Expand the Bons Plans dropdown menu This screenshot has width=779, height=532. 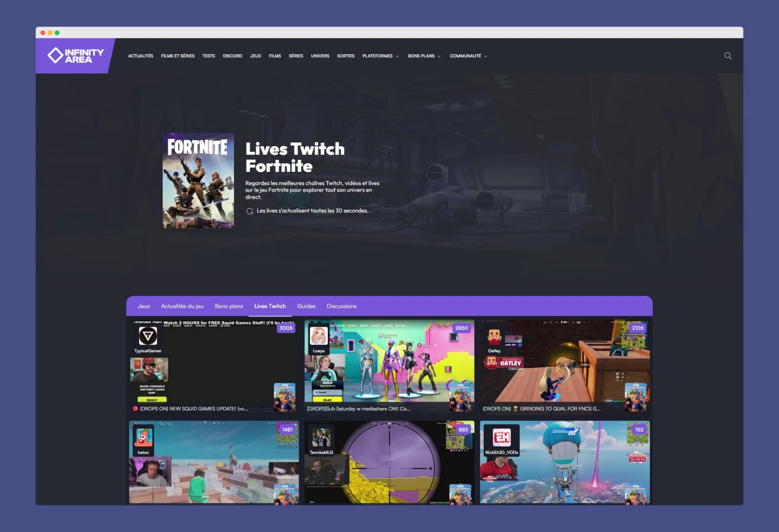click(x=424, y=56)
